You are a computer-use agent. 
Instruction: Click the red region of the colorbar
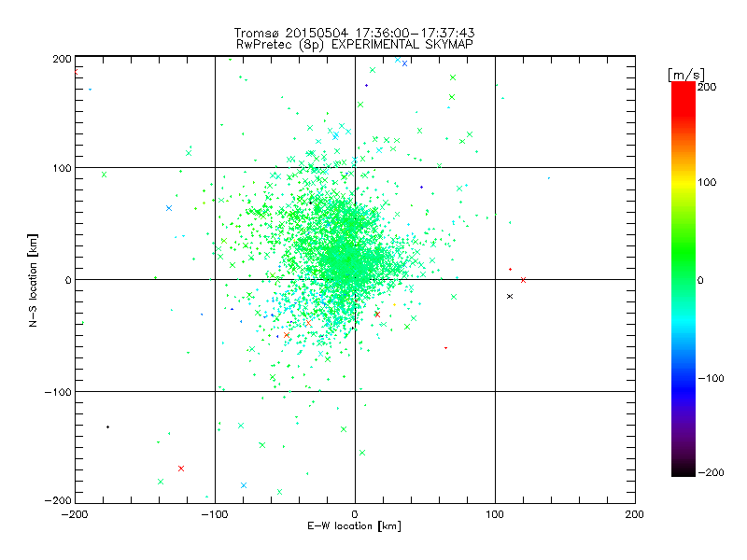[684, 100]
